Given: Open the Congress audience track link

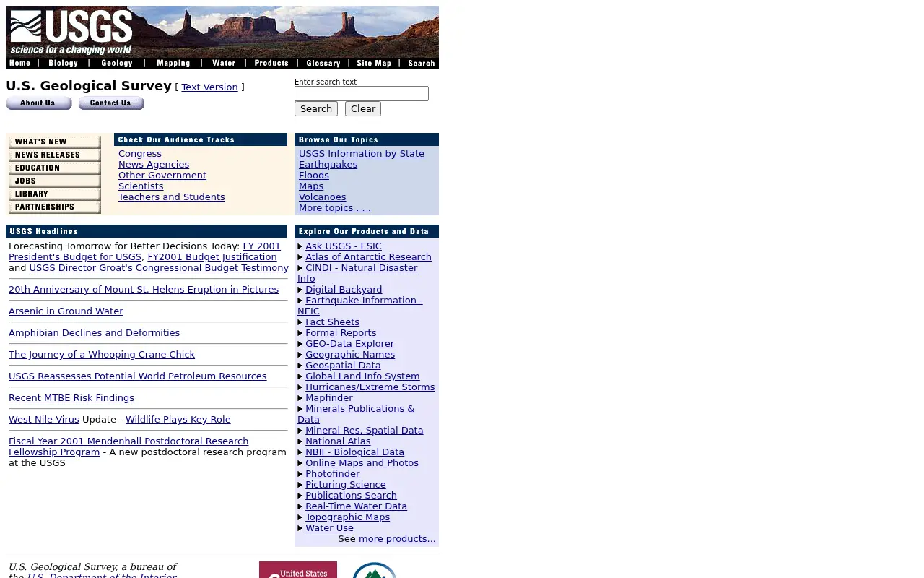Looking at the screenshot, I should tap(140, 154).
